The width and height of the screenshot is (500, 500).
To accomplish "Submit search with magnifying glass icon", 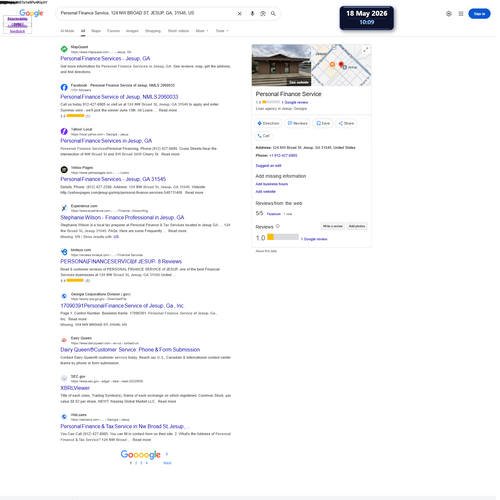I will point(273,14).
